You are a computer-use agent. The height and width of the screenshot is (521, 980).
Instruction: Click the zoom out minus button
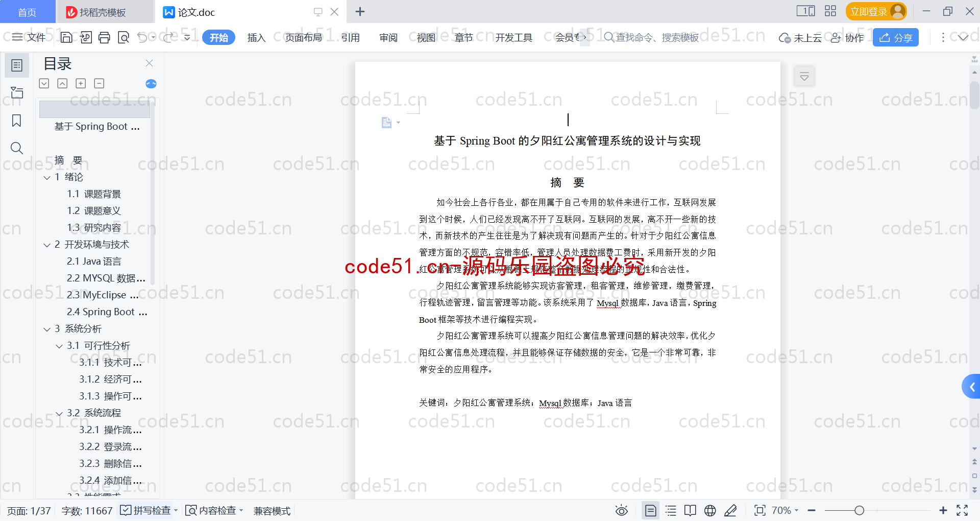[x=812, y=510]
